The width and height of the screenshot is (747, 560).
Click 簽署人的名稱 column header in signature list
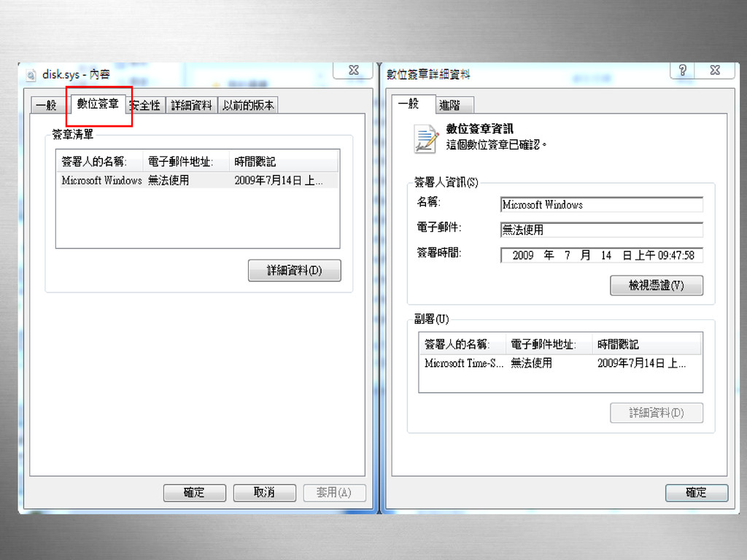99,162
